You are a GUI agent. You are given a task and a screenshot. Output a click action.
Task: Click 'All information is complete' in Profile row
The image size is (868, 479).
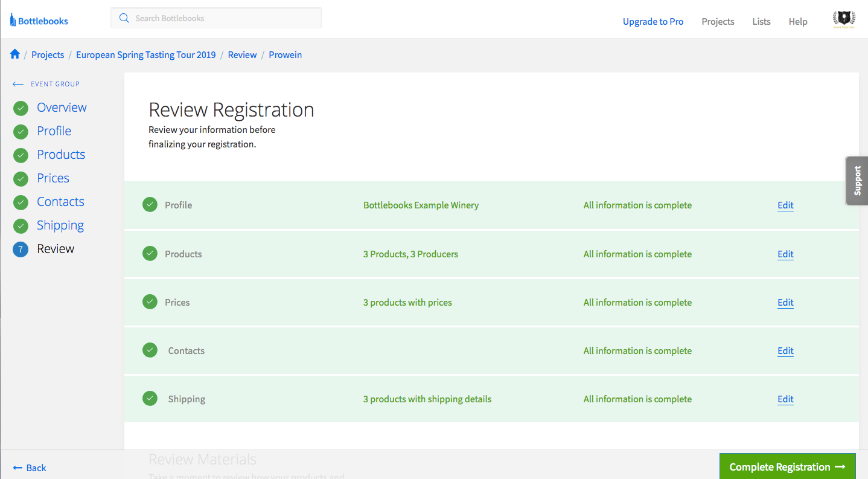pos(637,205)
